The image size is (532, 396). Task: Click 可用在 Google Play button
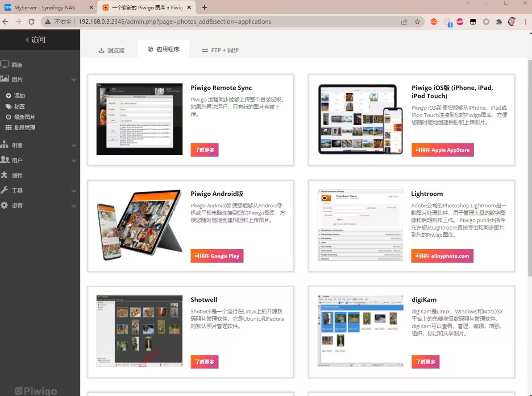point(217,256)
